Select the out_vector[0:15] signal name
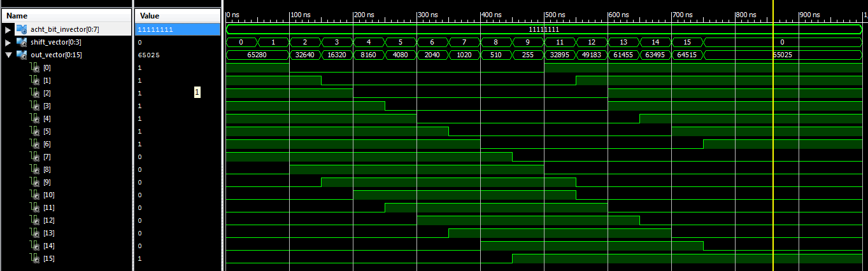868x271 pixels. coord(56,55)
